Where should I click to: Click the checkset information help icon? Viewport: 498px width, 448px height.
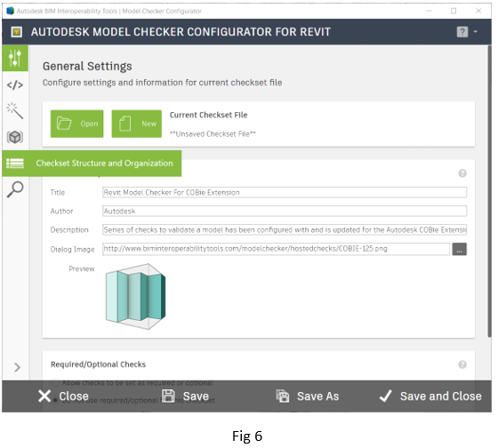click(462, 173)
